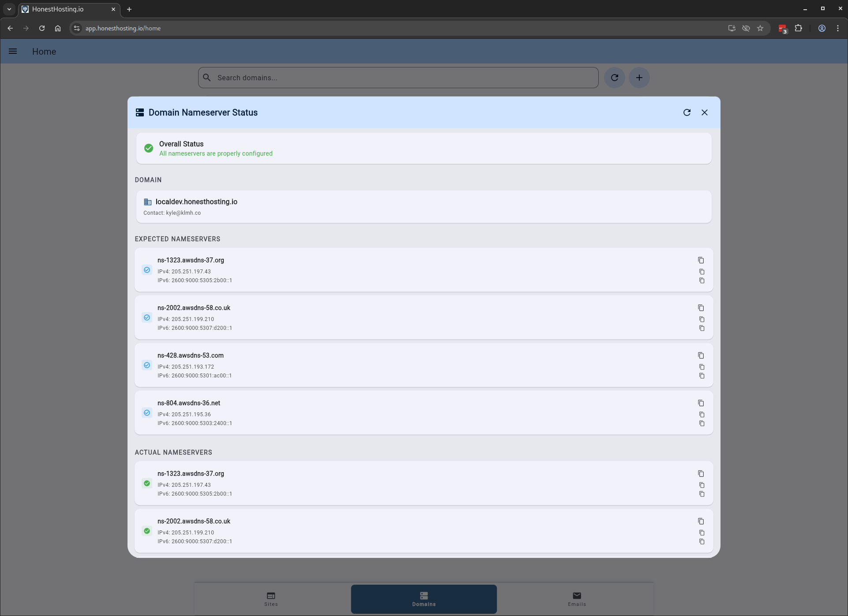The width and height of the screenshot is (848, 616).
Task: Copy IPv4 205.251.199.210 of expected ns-2002
Action: click(x=702, y=319)
